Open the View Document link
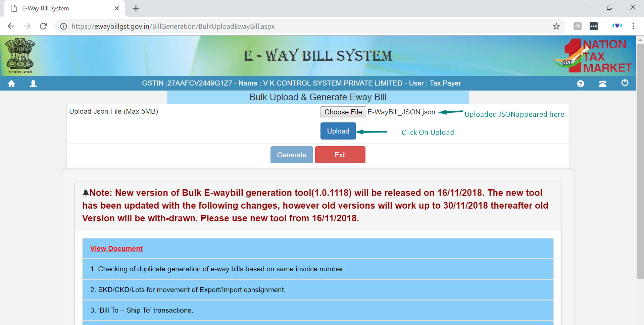 click(116, 249)
